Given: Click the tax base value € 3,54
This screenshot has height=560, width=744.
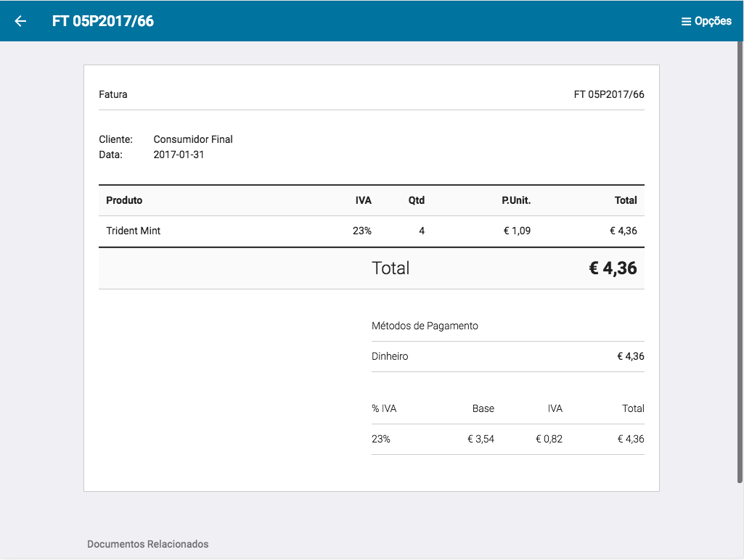Looking at the screenshot, I should (481, 439).
